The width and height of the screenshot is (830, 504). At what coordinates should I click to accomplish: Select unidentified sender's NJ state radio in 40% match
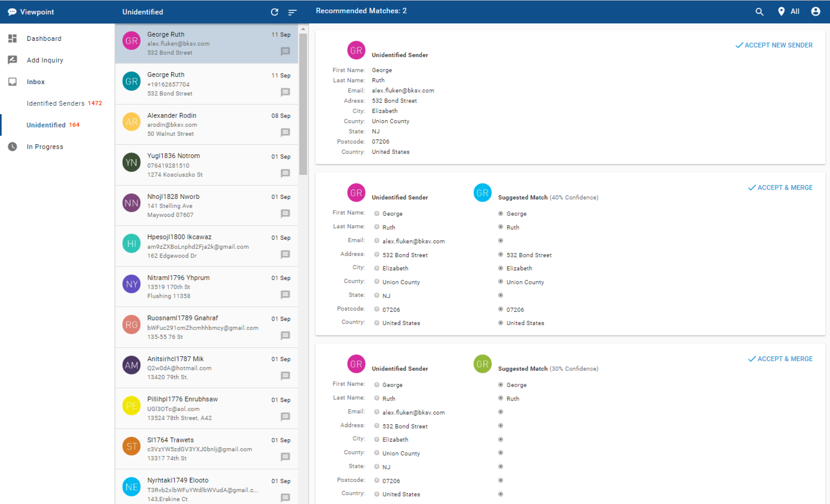tap(377, 295)
